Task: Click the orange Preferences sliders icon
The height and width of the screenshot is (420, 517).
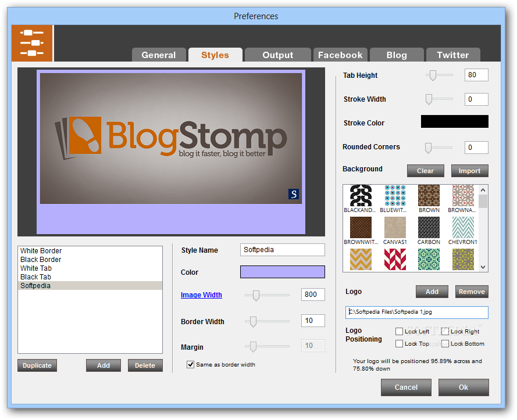Action: pos(32,43)
